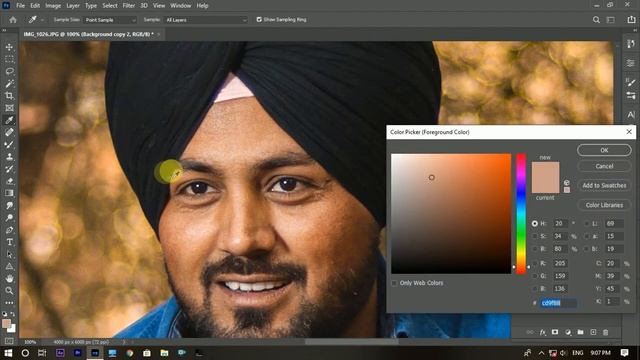Open the Image menu
The height and width of the screenshot is (360, 640).
point(53,6)
